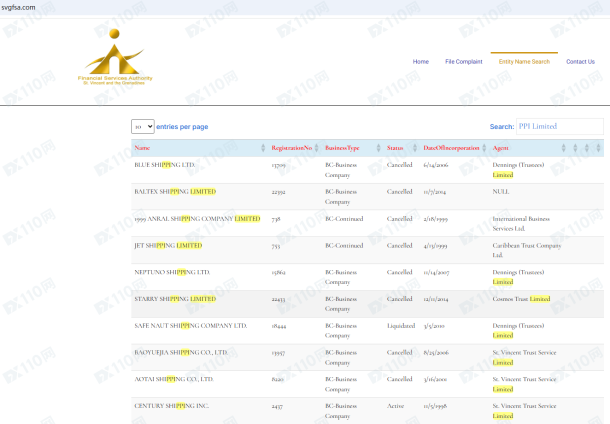This screenshot has width=610, height=424.
Task: Select the ANRAL SHIPPING COMPANY LIMITED name cell
Action: [x=197, y=219]
